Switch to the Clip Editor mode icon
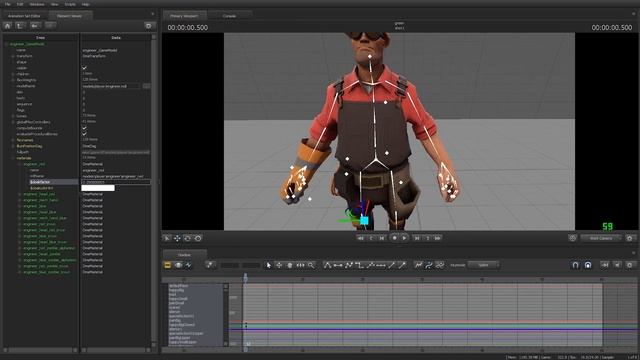The height and width of the screenshot is (360, 640). 167,265
